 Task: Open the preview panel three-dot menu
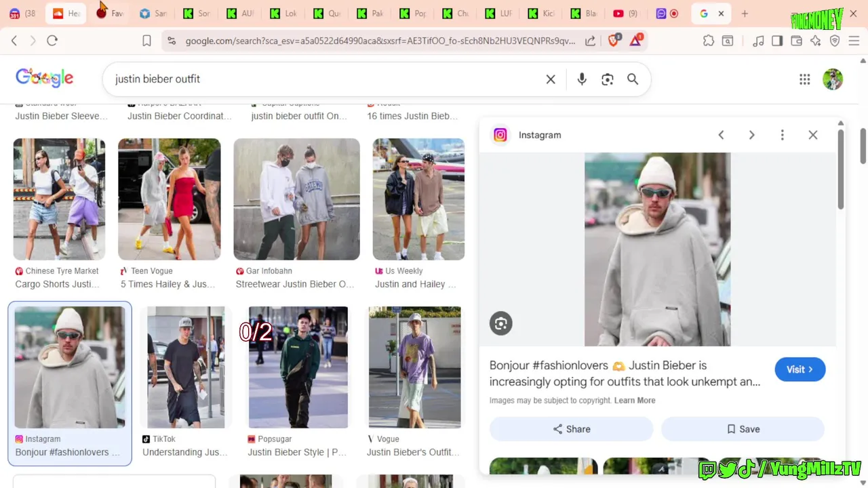click(782, 135)
